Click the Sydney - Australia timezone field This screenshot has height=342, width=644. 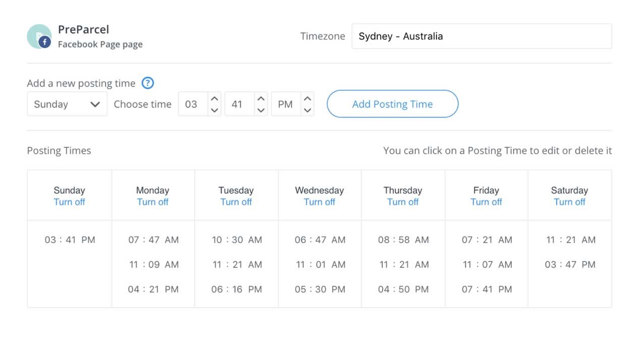[x=481, y=36]
